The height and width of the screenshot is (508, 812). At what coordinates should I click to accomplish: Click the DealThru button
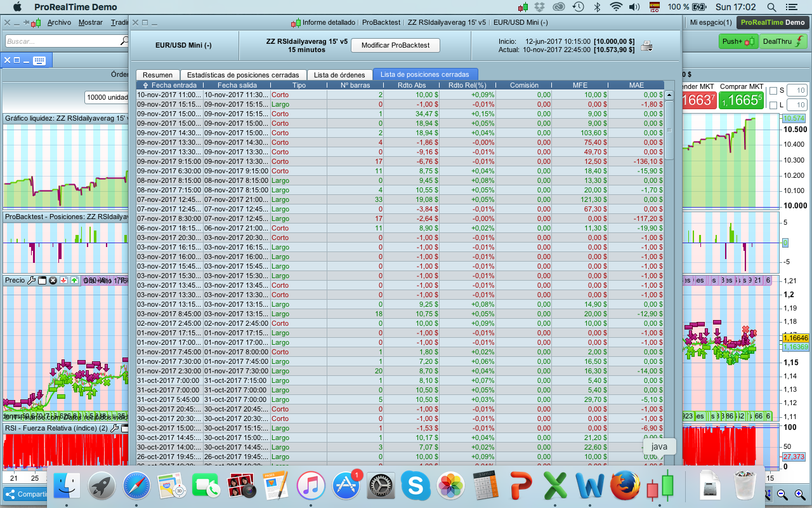tap(782, 41)
